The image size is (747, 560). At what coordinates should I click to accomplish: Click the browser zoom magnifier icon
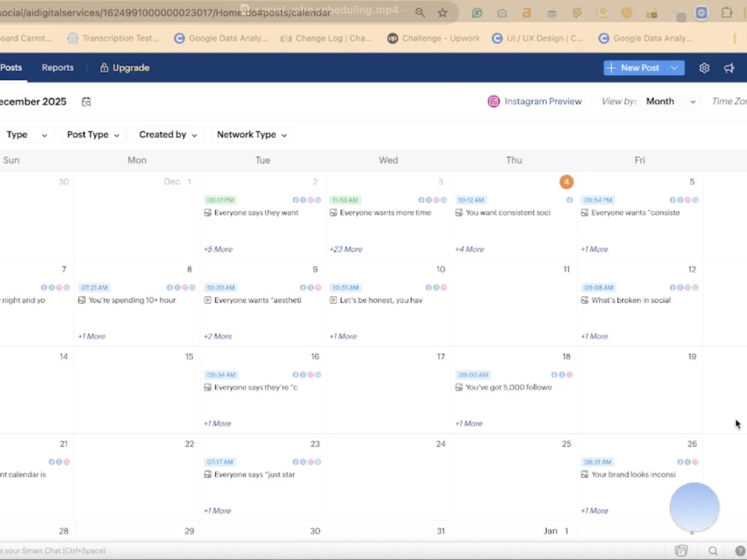click(420, 13)
